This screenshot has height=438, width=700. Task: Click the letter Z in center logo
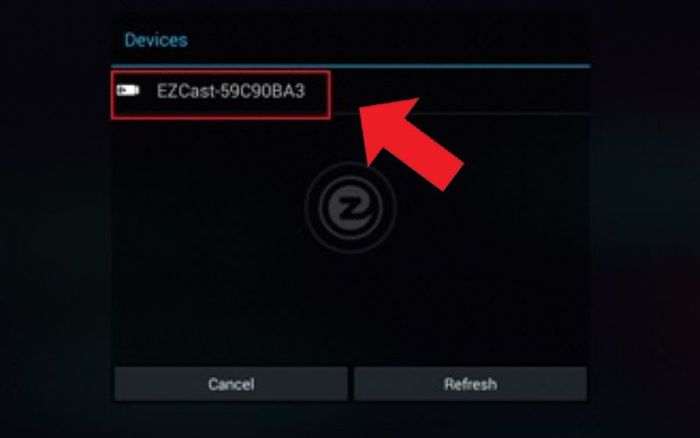(350, 208)
